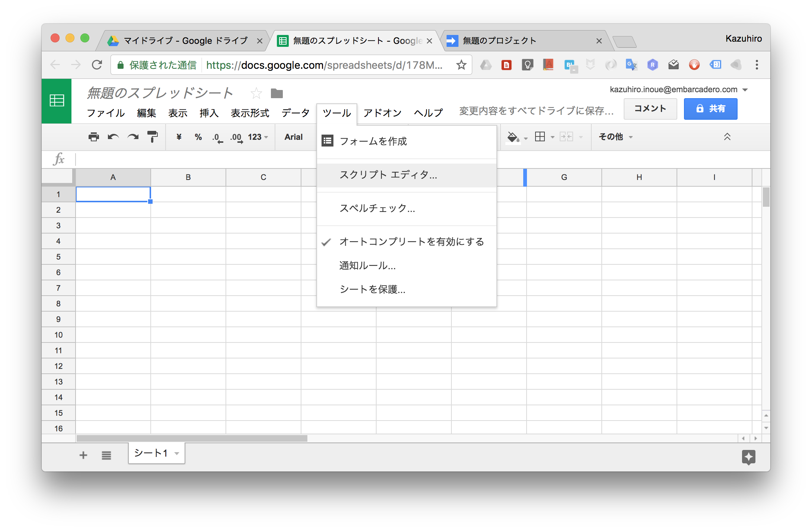Open the 挿入 menu
This screenshot has height=531, width=812.
pyautogui.click(x=209, y=113)
